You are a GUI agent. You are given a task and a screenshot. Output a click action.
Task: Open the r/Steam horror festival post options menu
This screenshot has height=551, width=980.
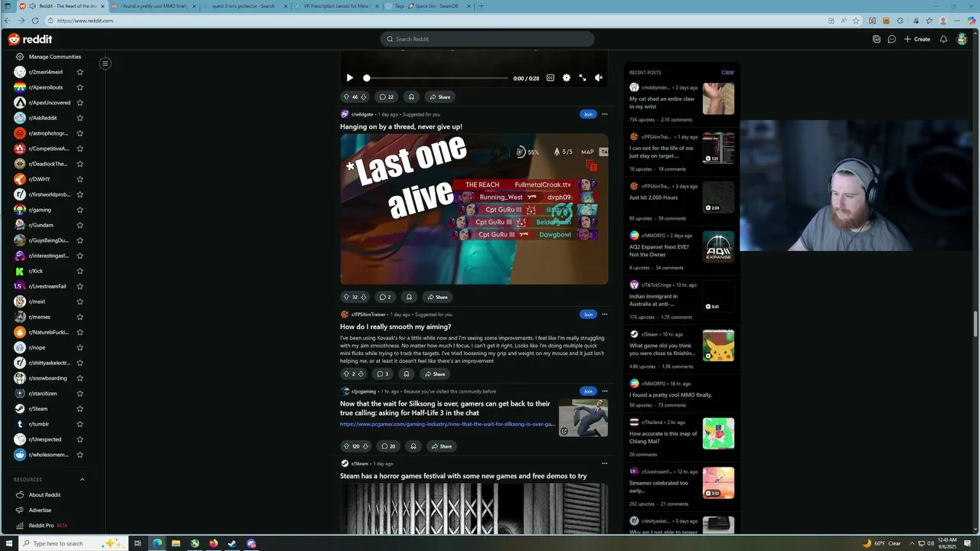pos(605,463)
